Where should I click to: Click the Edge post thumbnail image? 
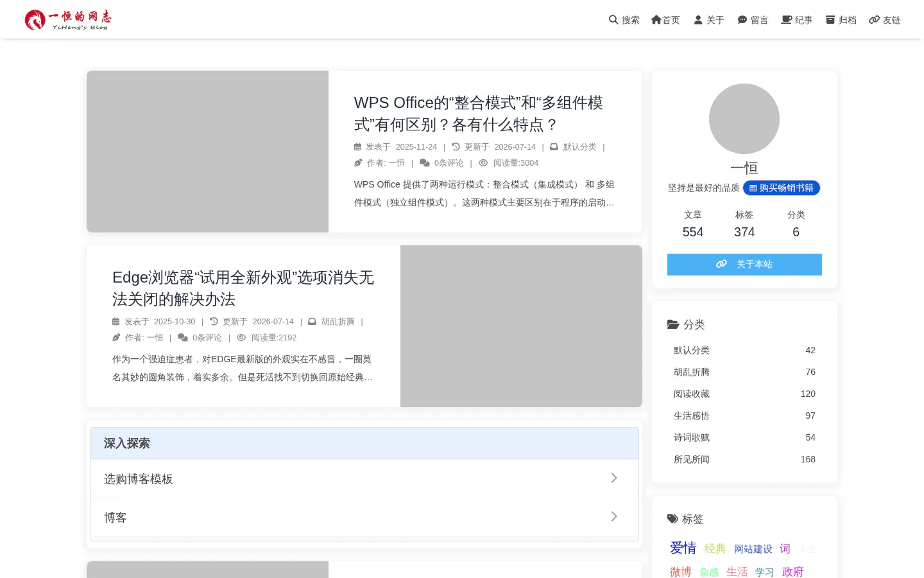[x=521, y=326]
